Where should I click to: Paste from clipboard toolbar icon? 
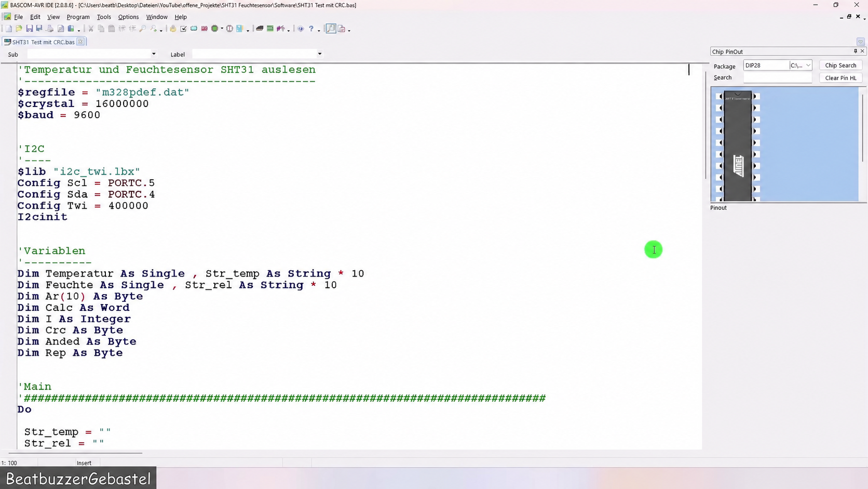(x=111, y=29)
